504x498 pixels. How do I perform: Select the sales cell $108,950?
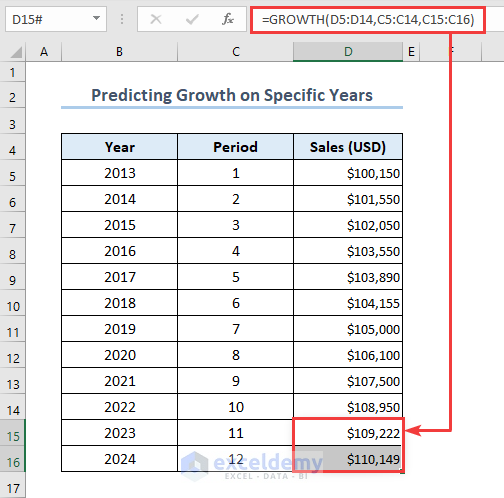348,407
